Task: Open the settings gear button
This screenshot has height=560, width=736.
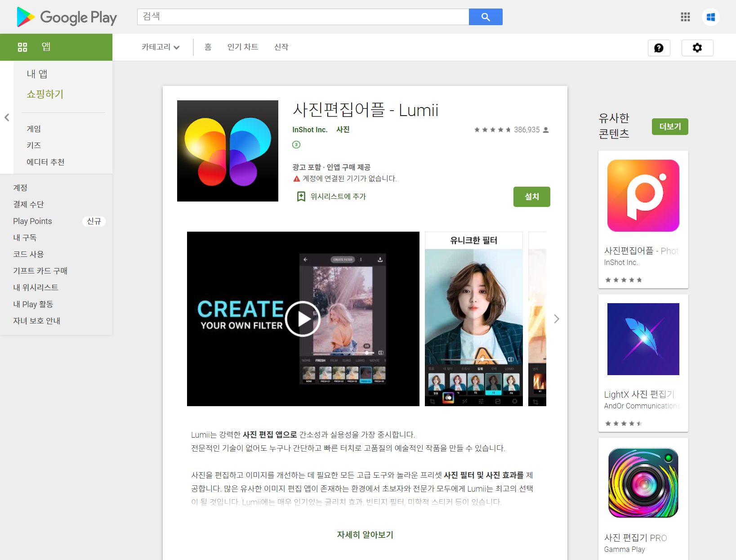Action: [697, 48]
